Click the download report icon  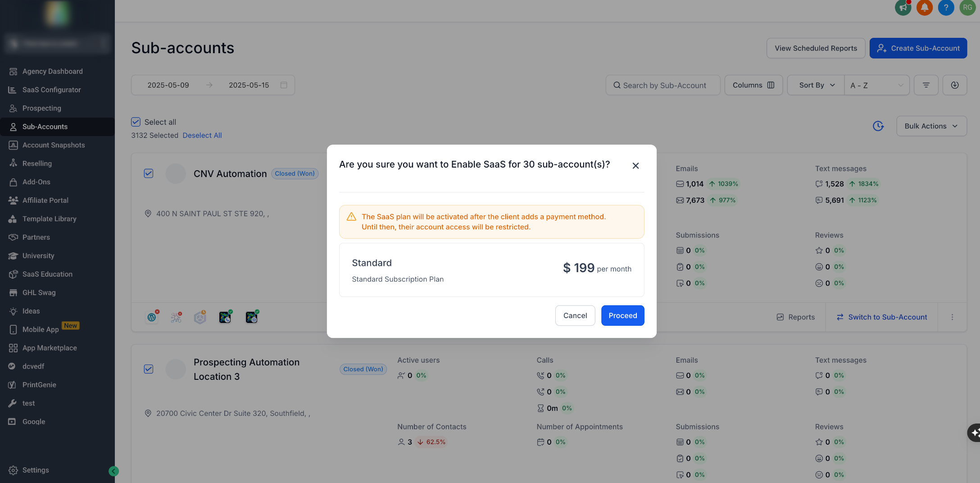(955, 85)
